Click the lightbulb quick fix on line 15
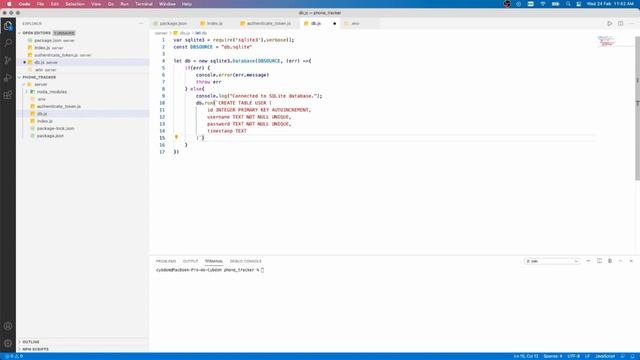 click(x=176, y=137)
